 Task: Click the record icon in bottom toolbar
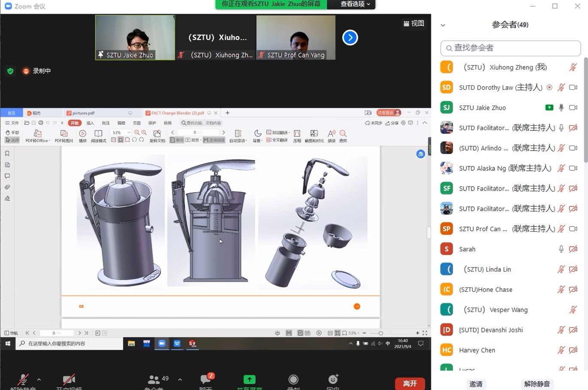pos(293,380)
